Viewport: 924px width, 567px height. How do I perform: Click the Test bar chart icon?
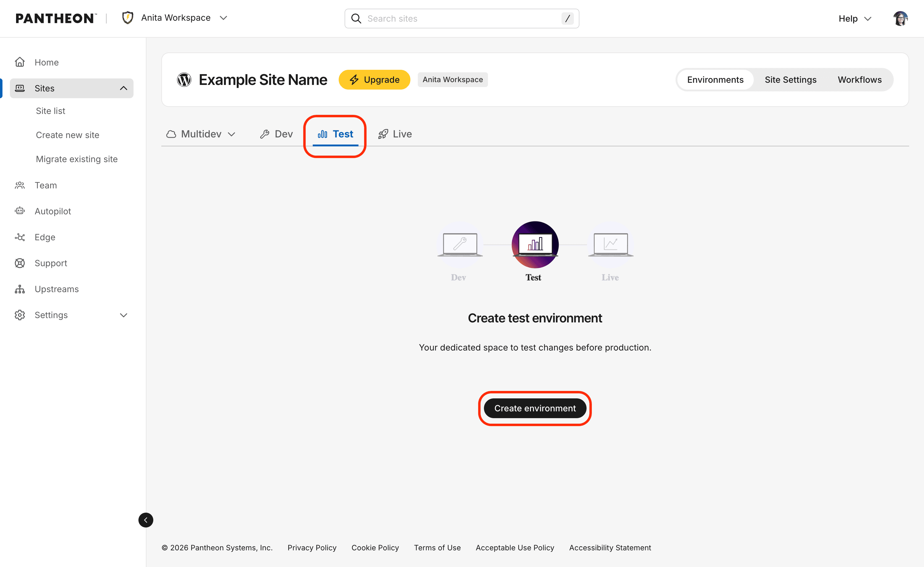323,134
